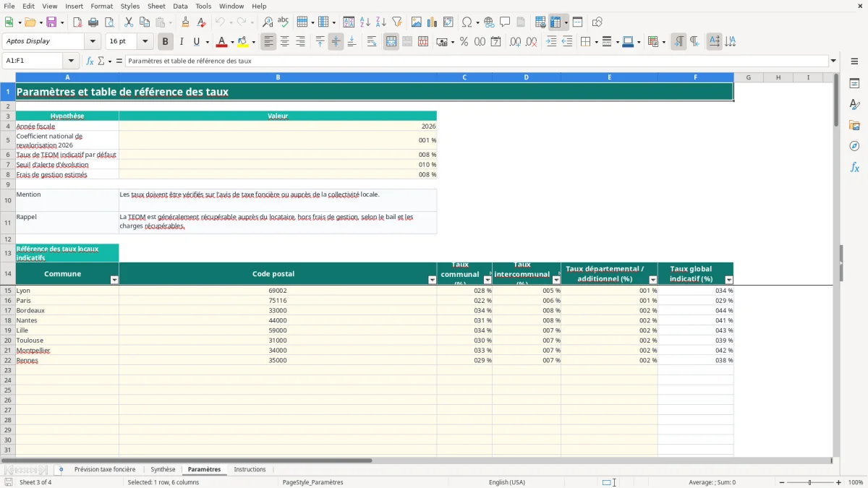868x488 pixels.
Task: Toggle Italic formatting
Action: click(181, 42)
